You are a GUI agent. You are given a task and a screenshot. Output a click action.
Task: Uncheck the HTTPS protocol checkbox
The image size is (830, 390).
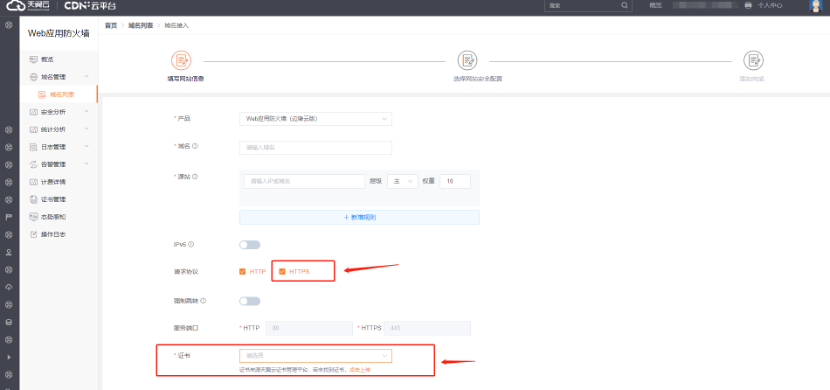pyautogui.click(x=282, y=271)
